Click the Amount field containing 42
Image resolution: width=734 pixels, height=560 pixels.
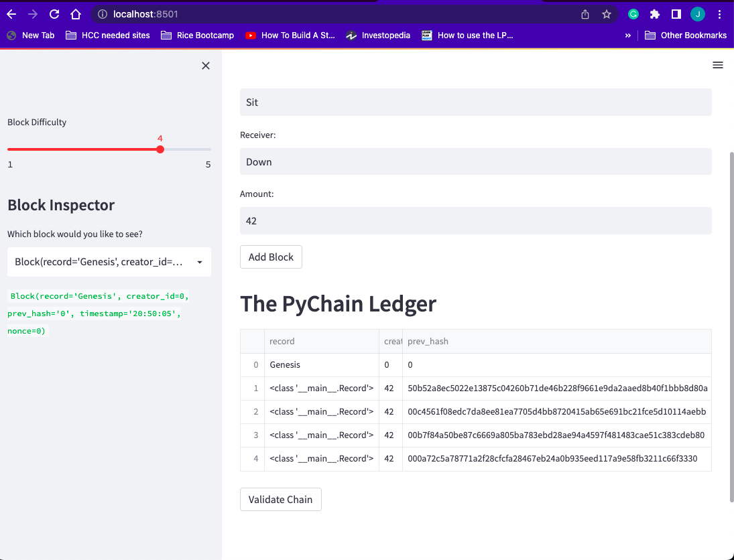pos(476,221)
